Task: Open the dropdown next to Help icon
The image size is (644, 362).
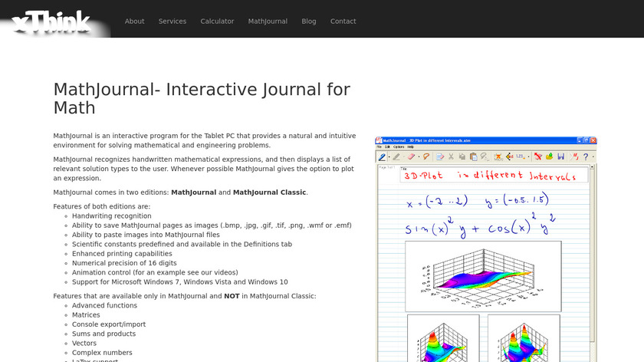Action: pyautogui.click(x=593, y=157)
